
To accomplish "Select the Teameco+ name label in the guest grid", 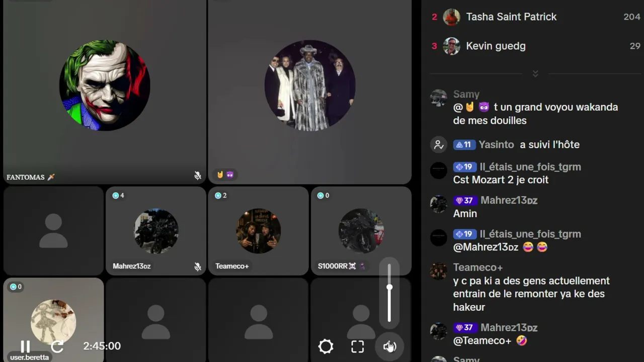I will 232,266.
